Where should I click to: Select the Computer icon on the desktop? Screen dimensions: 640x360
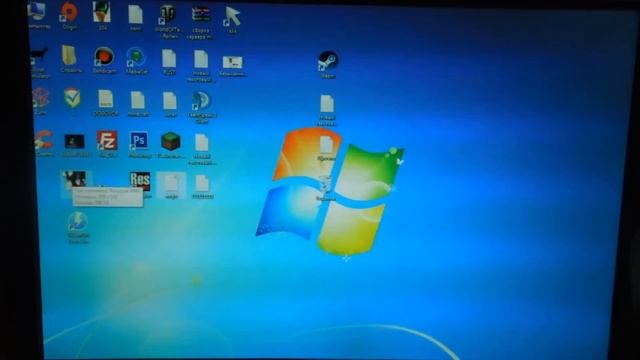[37, 11]
